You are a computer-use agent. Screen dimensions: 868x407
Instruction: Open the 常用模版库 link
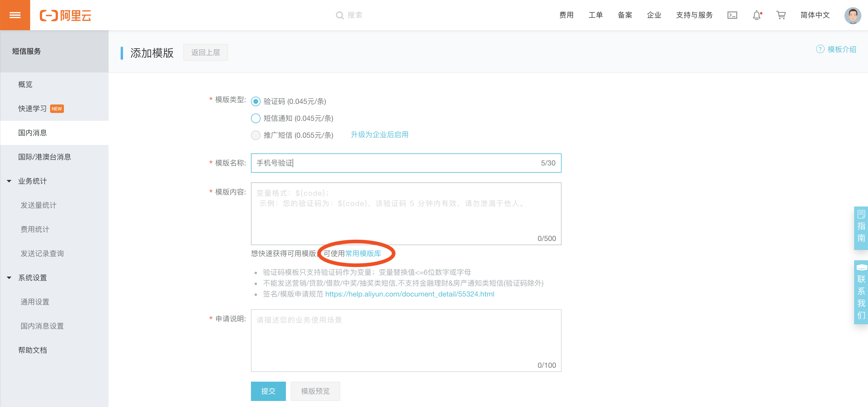(x=363, y=254)
